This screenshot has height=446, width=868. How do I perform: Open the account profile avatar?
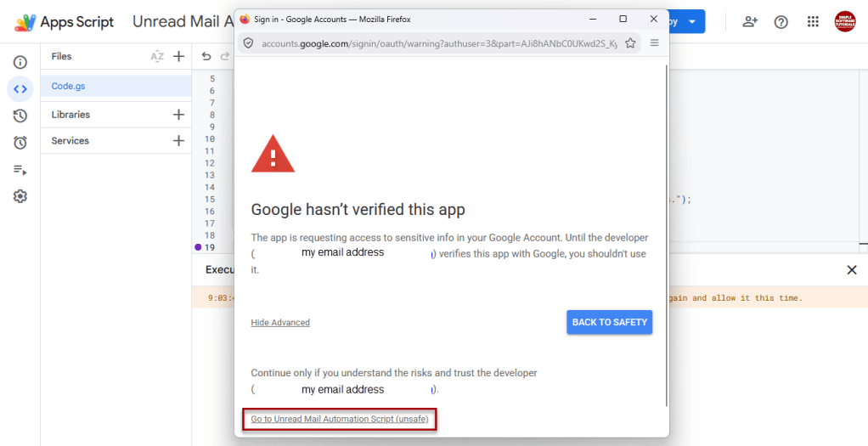click(845, 21)
